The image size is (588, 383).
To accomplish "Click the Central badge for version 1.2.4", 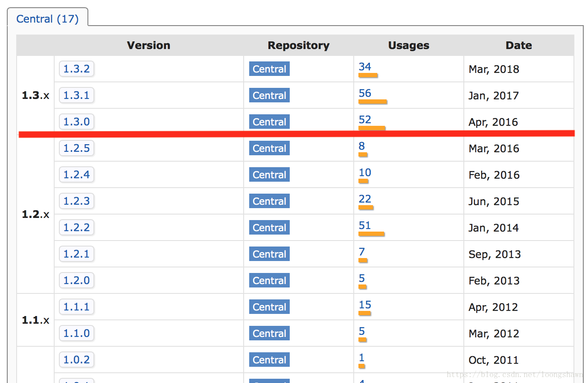I will [x=269, y=174].
